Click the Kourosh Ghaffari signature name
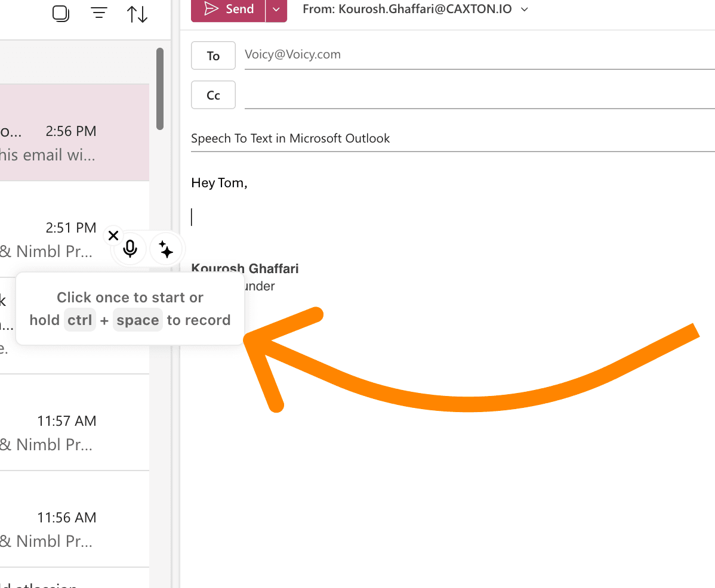This screenshot has height=588, width=715. [245, 268]
